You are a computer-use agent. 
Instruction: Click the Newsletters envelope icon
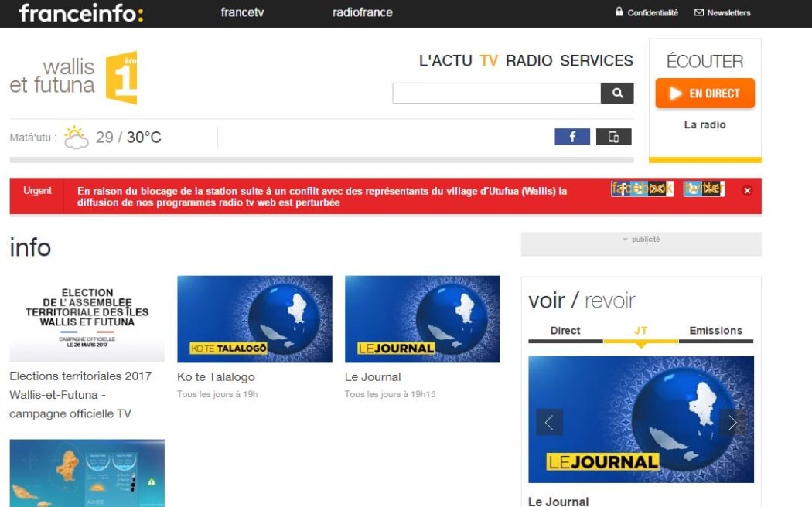(698, 12)
